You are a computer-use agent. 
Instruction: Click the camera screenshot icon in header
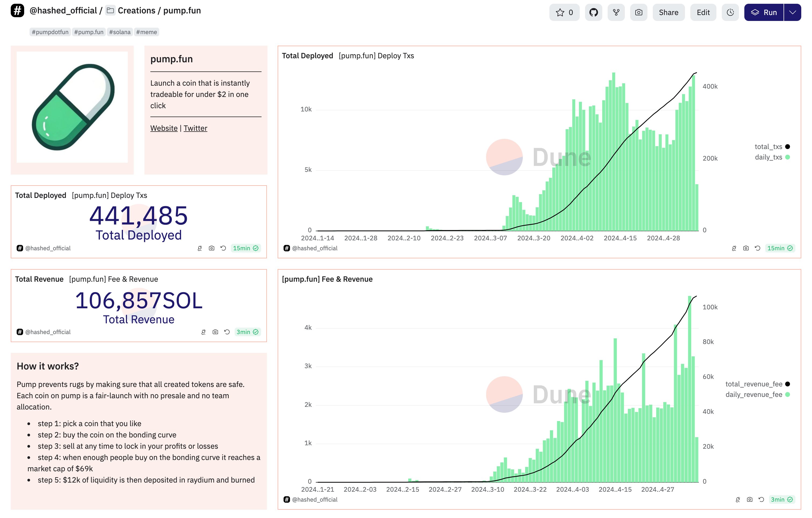[638, 12]
